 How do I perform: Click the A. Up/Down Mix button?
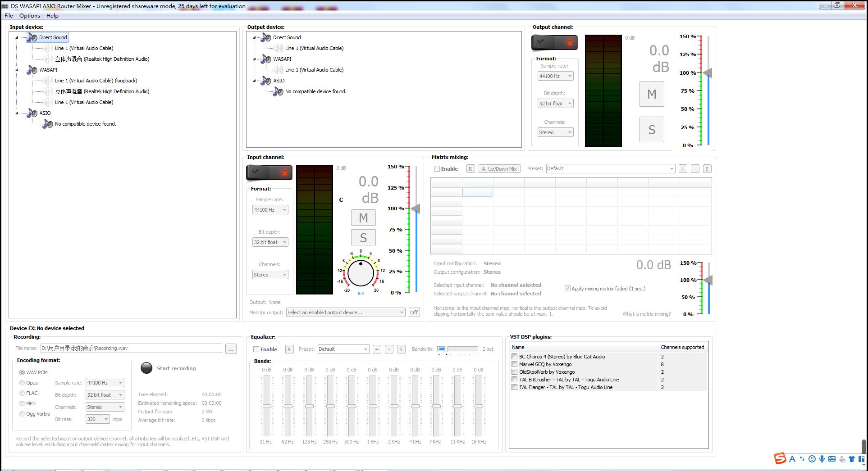tap(499, 169)
